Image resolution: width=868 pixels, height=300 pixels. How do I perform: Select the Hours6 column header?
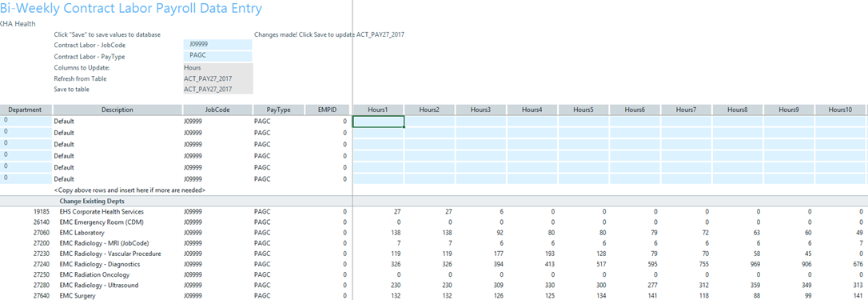635,110
